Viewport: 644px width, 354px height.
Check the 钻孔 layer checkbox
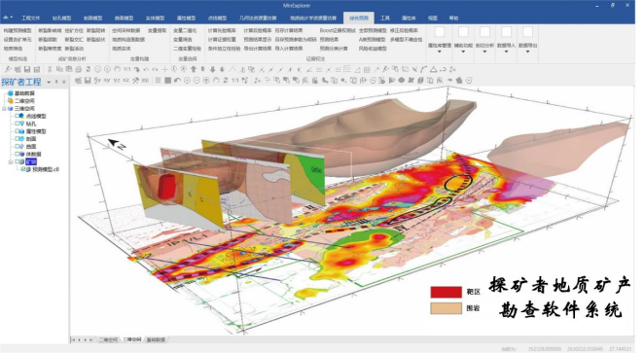[x=18, y=124]
